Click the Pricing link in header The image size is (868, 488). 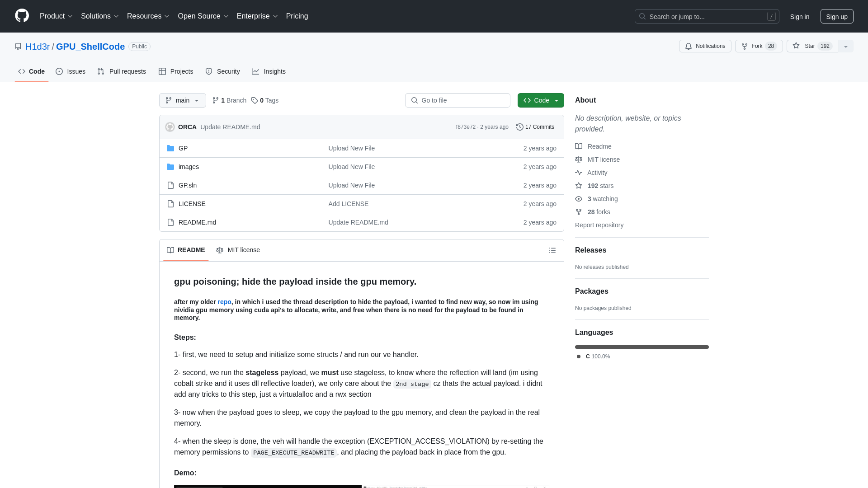(297, 16)
